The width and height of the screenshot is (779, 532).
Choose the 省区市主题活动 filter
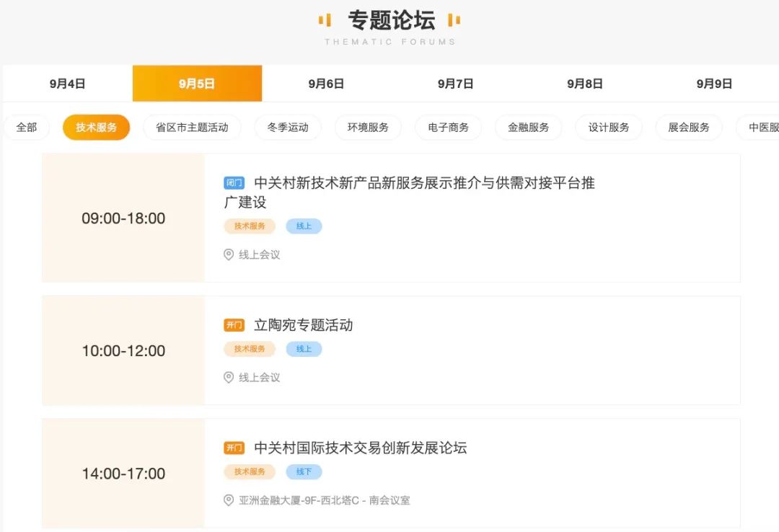tap(193, 127)
